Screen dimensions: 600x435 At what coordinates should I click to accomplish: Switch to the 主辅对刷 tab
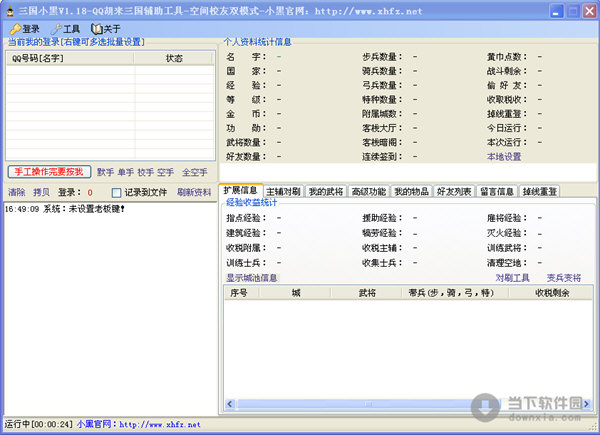pyautogui.click(x=283, y=191)
